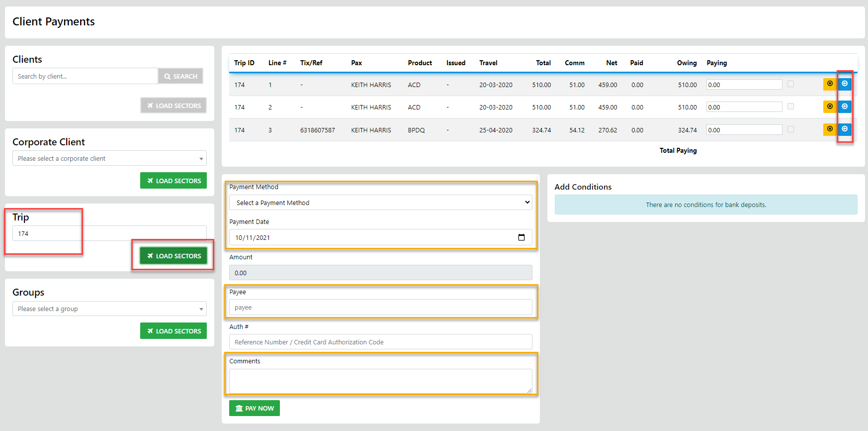Screen dimensions: 868x431
Task: Tick the checkbox on line 2 row
Action: point(790,107)
